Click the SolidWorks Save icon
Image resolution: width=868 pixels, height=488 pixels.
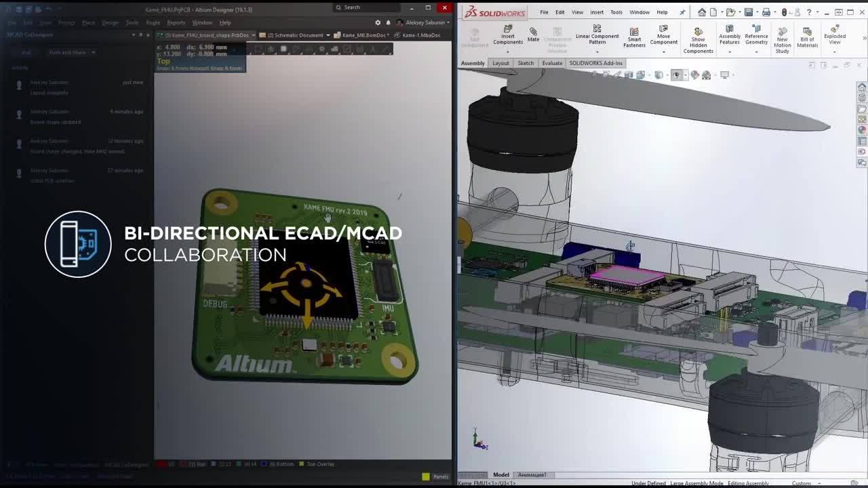click(748, 12)
